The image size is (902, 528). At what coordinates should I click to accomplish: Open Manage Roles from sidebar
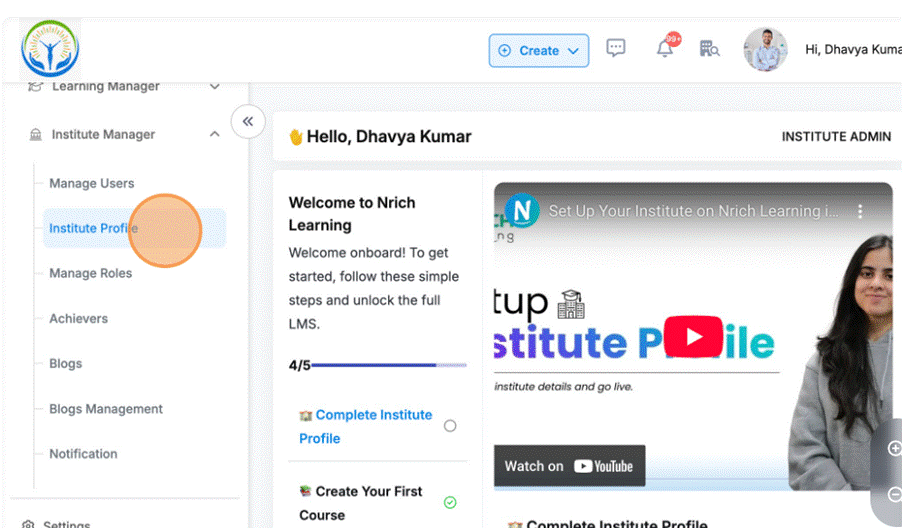pos(91,273)
